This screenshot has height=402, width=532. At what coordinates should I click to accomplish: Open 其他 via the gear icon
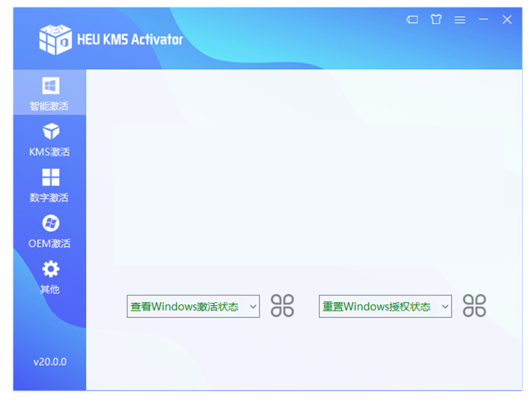coord(50,269)
